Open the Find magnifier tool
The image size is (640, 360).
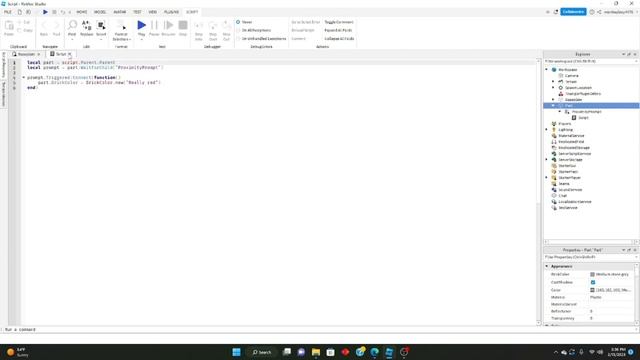pos(72,25)
